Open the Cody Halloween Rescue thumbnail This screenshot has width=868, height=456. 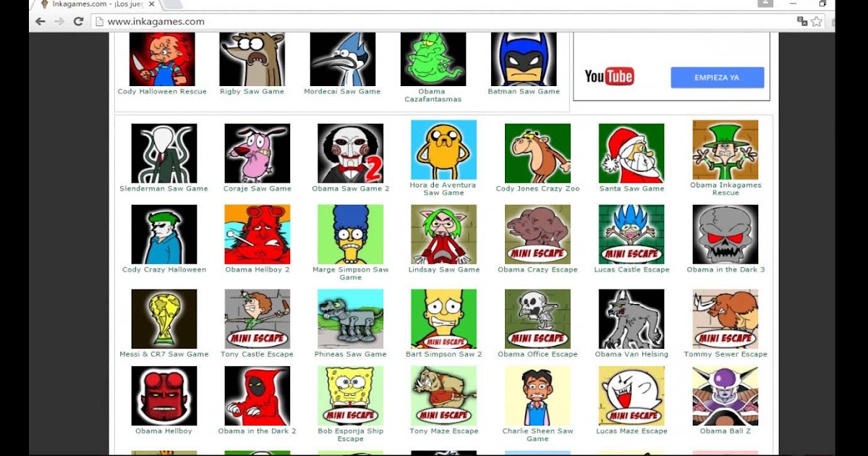(x=162, y=59)
